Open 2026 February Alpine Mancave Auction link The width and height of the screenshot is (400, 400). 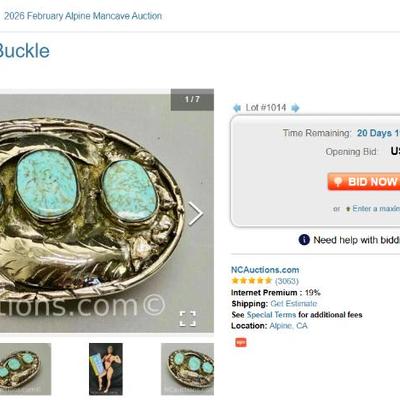(x=83, y=16)
